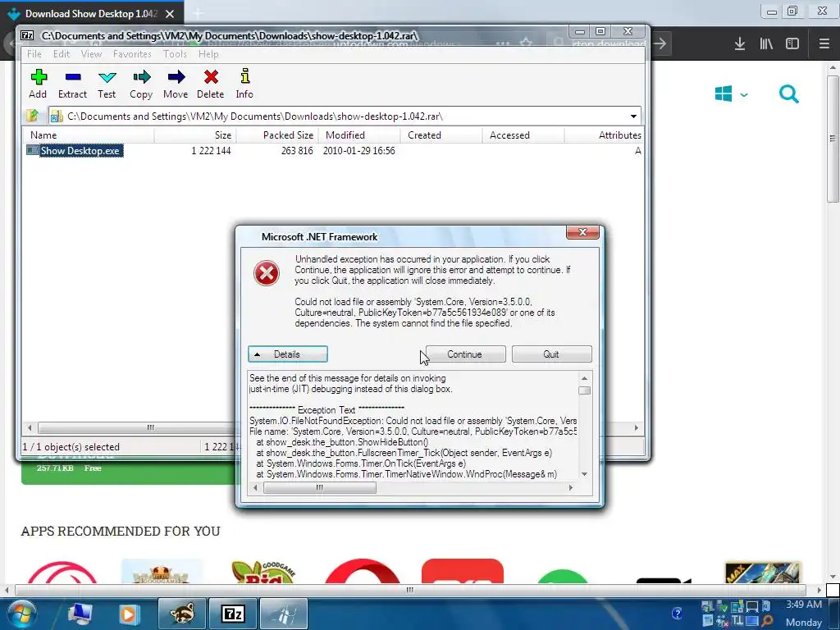
Task: Open the browser library icon
Action: click(x=766, y=43)
